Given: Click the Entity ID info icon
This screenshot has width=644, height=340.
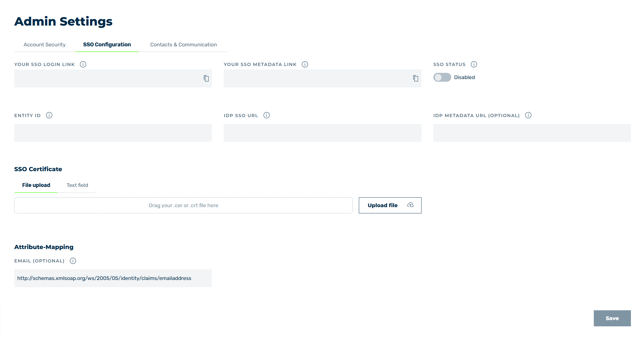Looking at the screenshot, I should (49, 115).
